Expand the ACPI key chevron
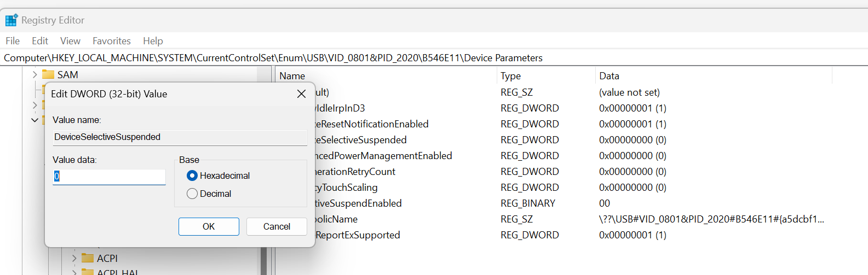The image size is (868, 275). [x=74, y=258]
